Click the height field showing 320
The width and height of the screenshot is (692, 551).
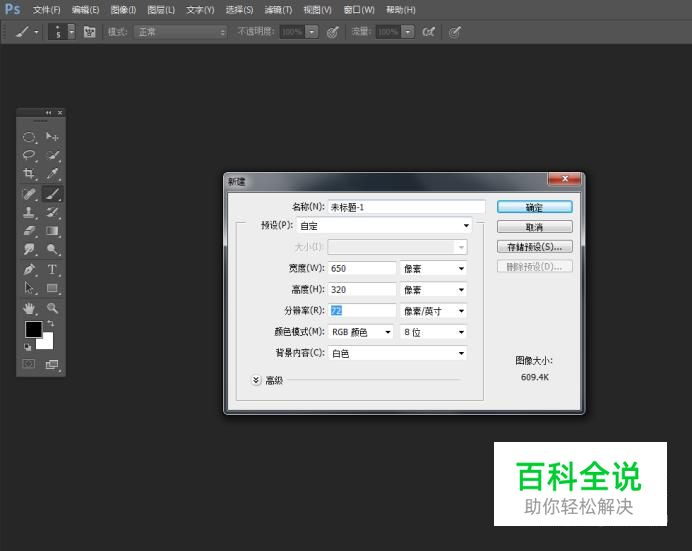tap(362, 289)
